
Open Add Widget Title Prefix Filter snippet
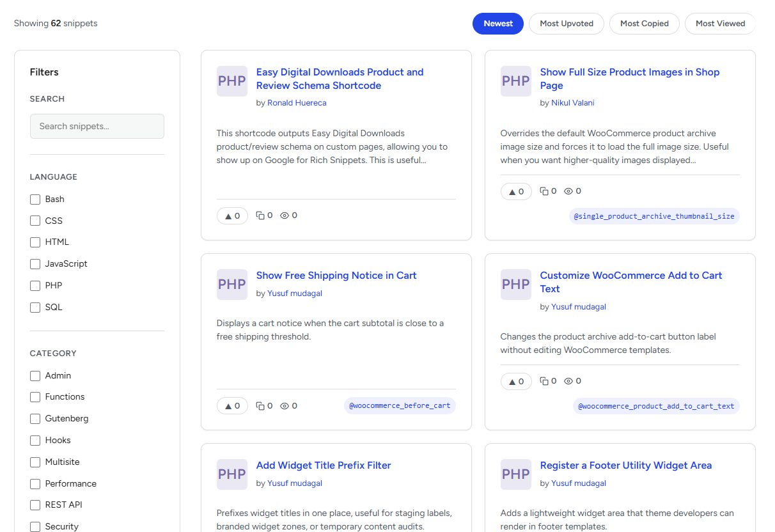pos(324,465)
